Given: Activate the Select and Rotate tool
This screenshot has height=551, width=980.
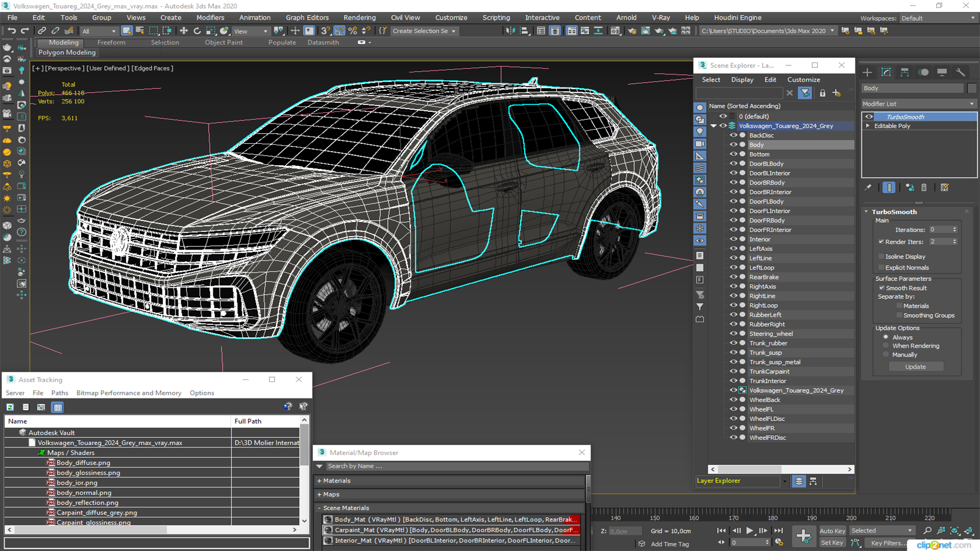Looking at the screenshot, I should pyautogui.click(x=197, y=31).
